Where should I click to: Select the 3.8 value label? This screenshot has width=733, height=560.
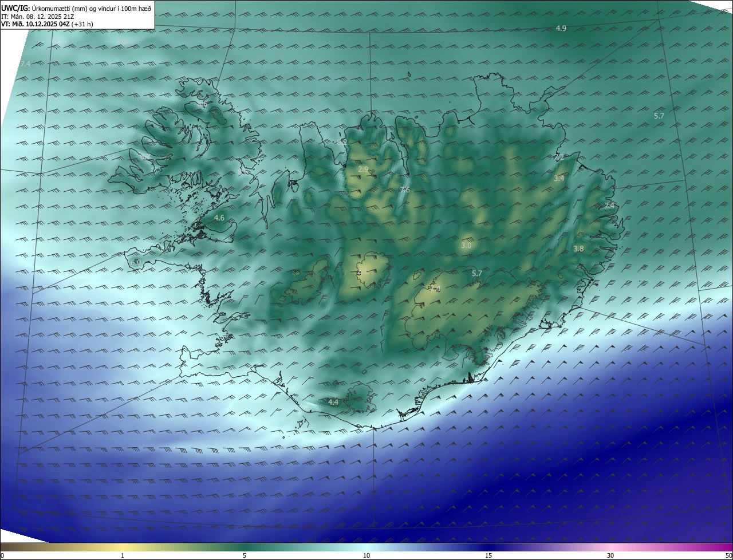click(x=578, y=249)
